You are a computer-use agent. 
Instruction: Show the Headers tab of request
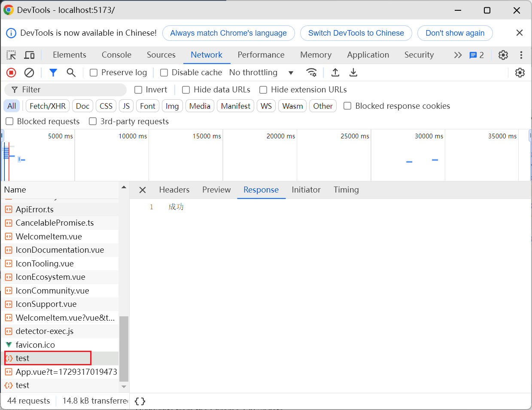coord(174,190)
